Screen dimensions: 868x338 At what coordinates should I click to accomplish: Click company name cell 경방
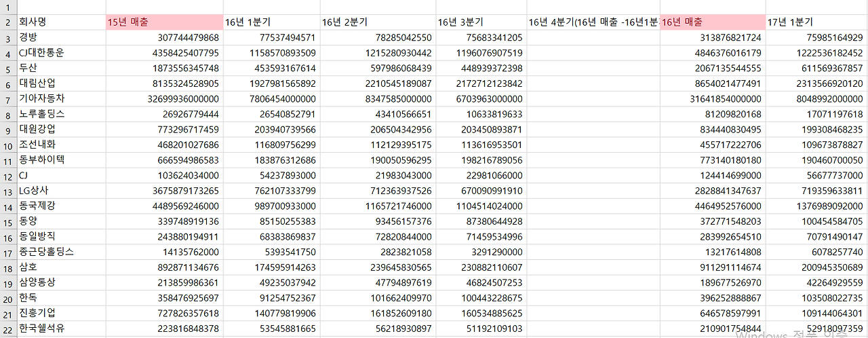coord(61,37)
